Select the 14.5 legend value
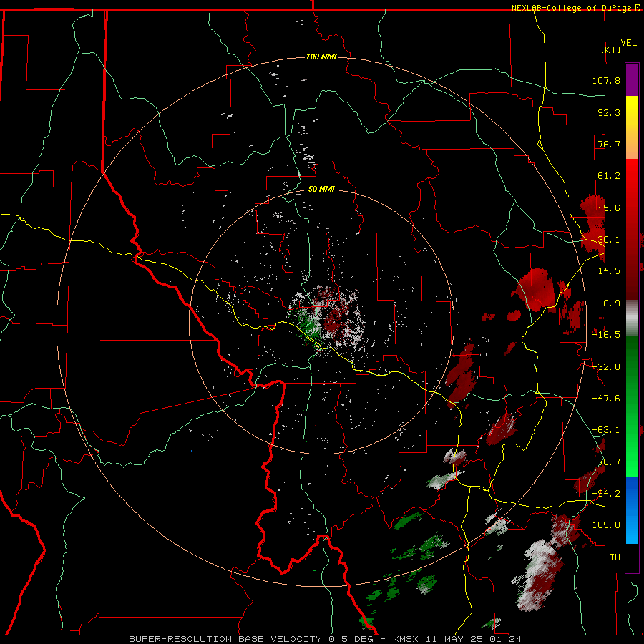 pyautogui.click(x=609, y=271)
